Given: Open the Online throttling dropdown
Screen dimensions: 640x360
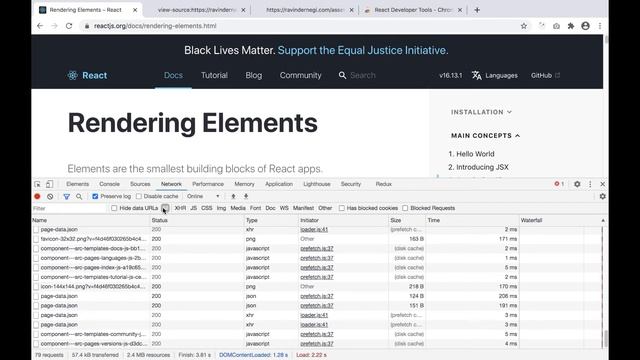Looking at the screenshot, I should (203, 196).
